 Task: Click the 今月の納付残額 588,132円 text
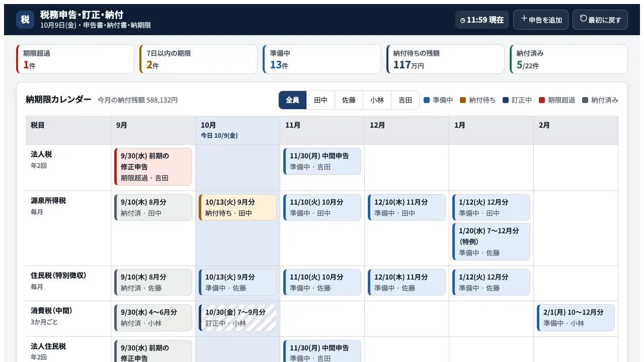tap(137, 100)
